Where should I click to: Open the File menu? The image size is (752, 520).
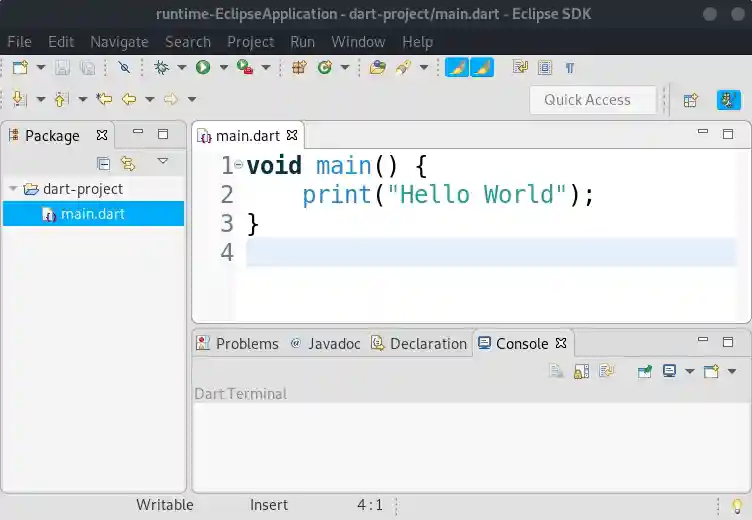pyautogui.click(x=20, y=42)
